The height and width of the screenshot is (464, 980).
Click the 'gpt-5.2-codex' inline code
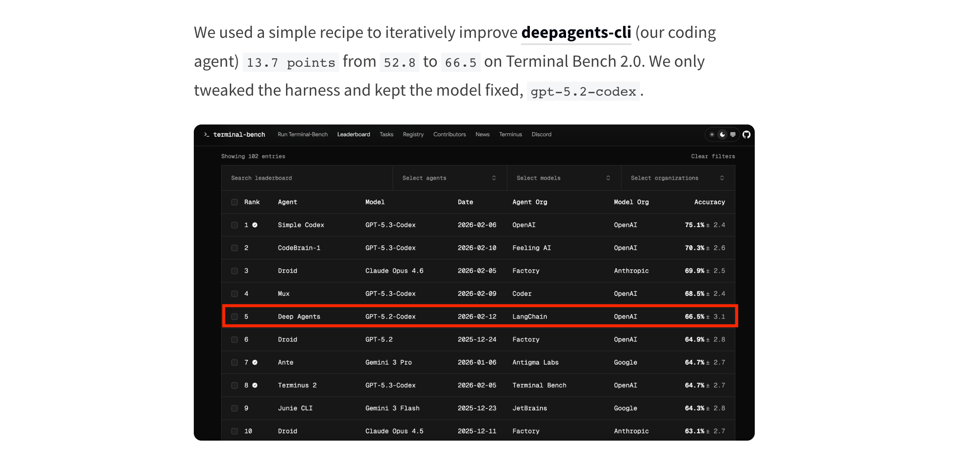[583, 92]
